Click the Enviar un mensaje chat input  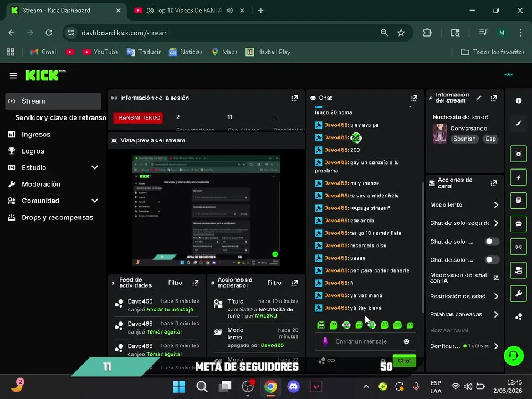tap(365, 341)
